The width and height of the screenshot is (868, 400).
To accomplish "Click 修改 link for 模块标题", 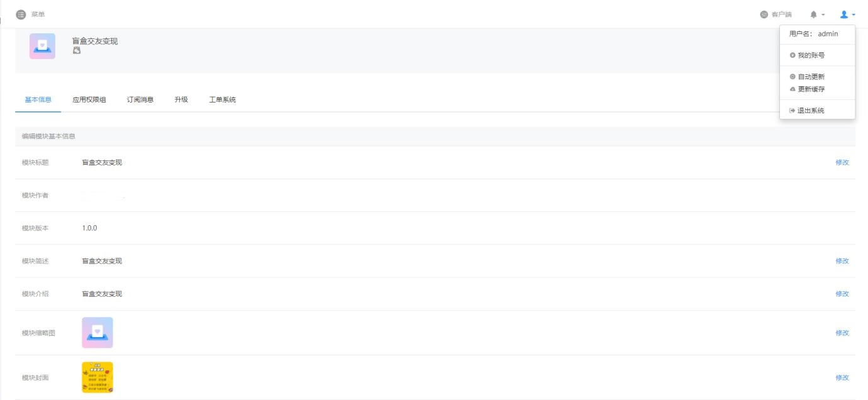I will click(x=842, y=162).
